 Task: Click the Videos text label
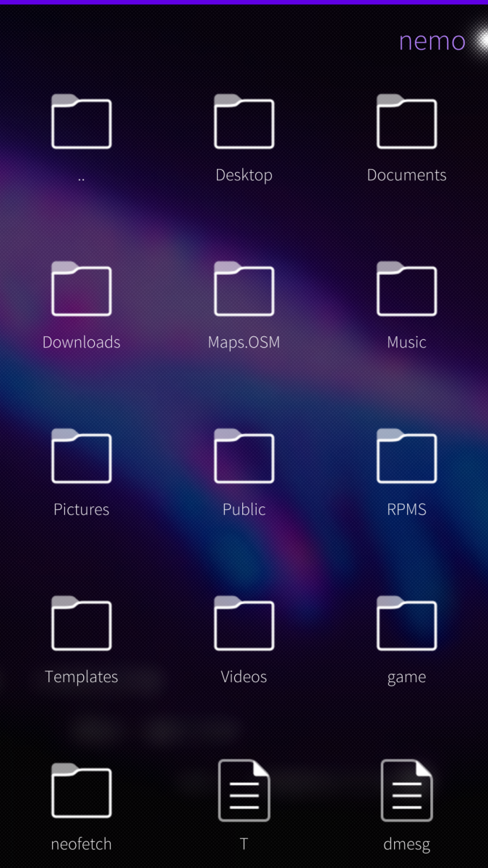pos(244,677)
